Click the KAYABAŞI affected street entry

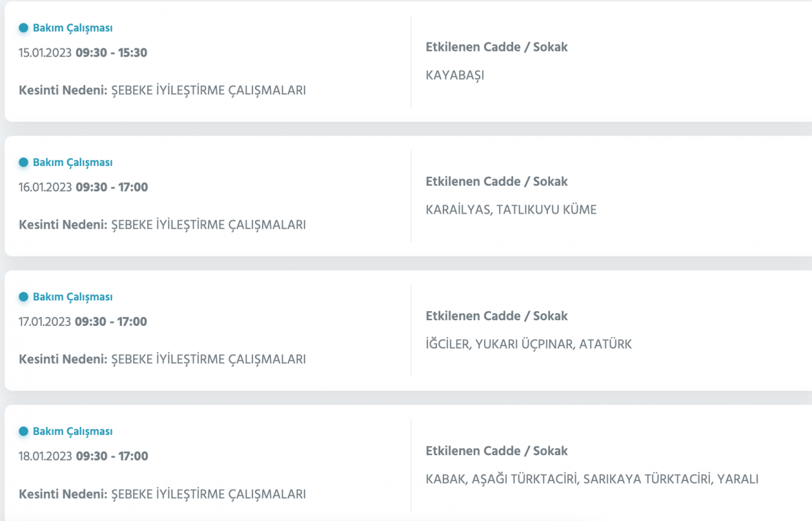tap(455, 75)
